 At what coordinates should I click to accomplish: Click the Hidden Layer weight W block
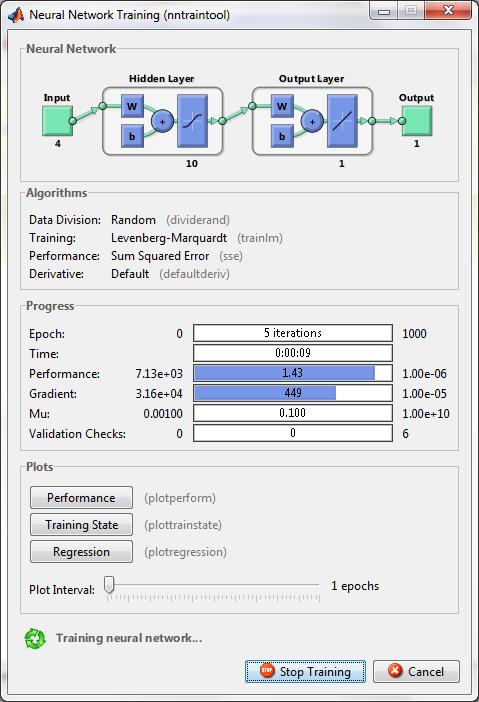click(132, 107)
